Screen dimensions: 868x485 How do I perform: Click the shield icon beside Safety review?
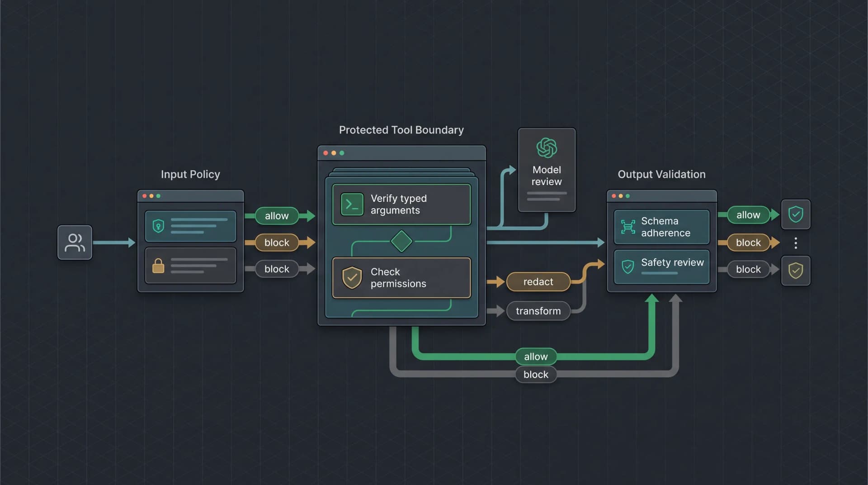pos(628,267)
